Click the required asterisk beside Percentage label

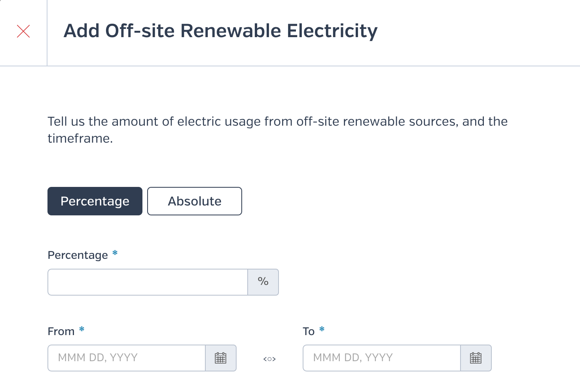[x=115, y=253]
